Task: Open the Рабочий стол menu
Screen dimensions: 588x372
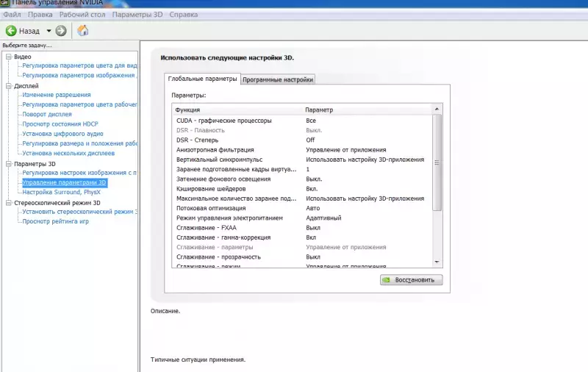Action: click(x=82, y=15)
